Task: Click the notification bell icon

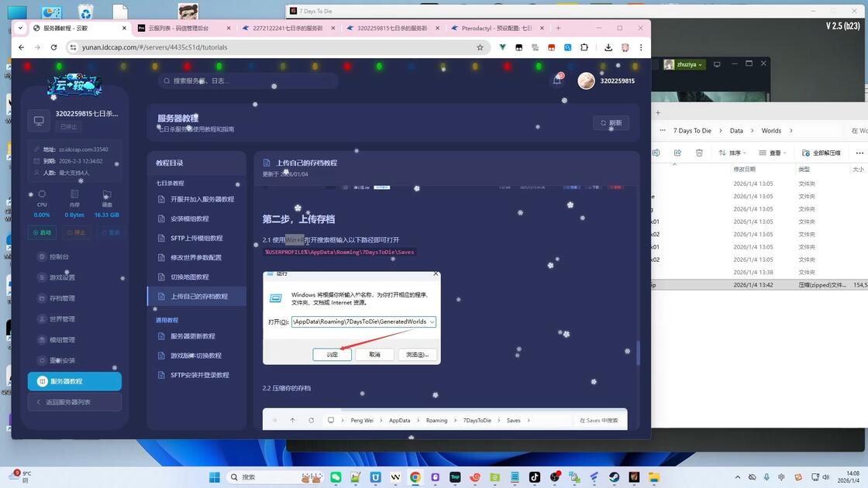Action: tap(557, 81)
